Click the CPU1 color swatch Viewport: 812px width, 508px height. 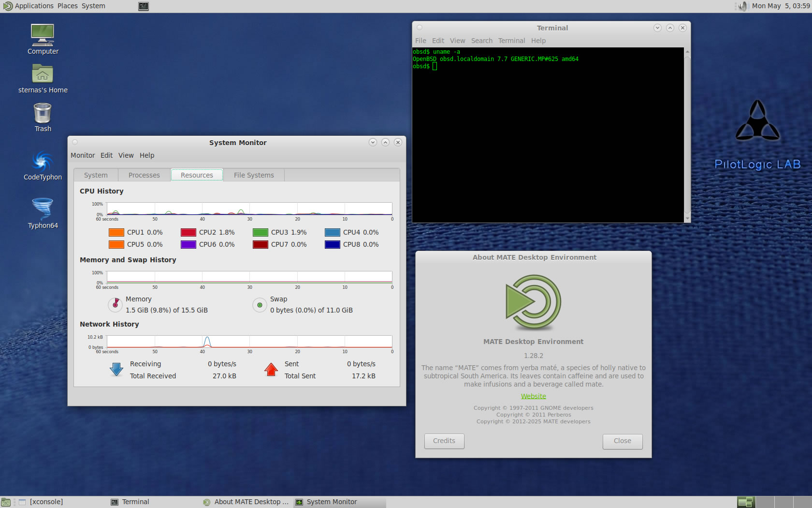pos(116,232)
